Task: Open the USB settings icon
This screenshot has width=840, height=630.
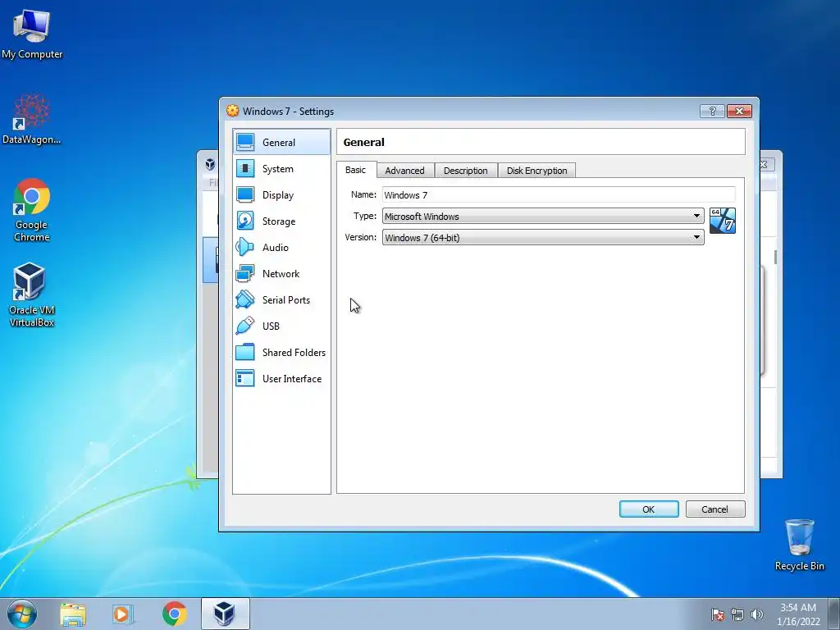Action: pos(245,326)
